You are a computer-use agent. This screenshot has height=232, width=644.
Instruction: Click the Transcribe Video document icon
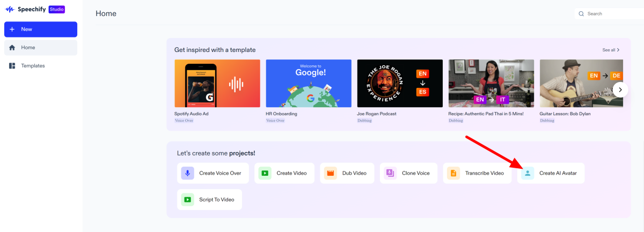coord(453,173)
